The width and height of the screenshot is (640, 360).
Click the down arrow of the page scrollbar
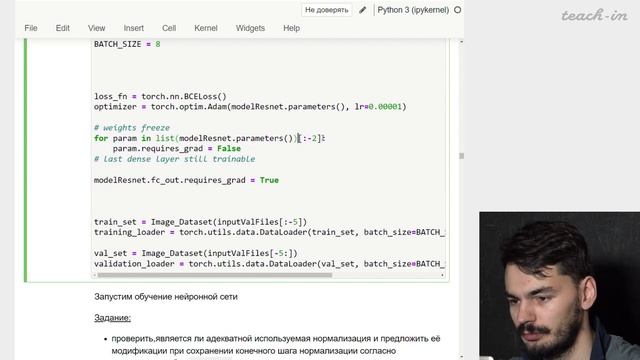pyautogui.click(x=462, y=357)
